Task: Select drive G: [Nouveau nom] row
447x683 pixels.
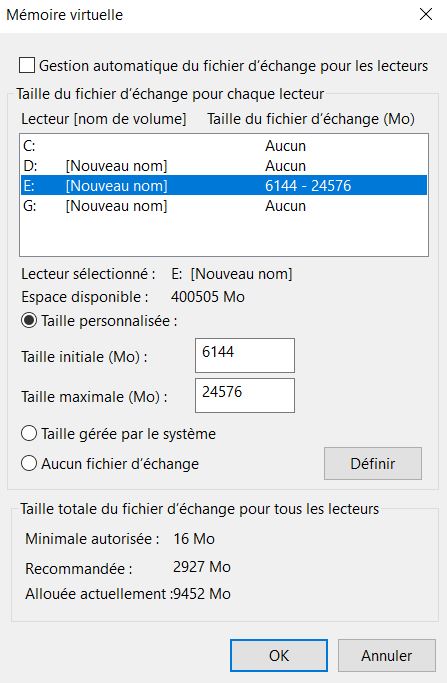Action: click(224, 206)
